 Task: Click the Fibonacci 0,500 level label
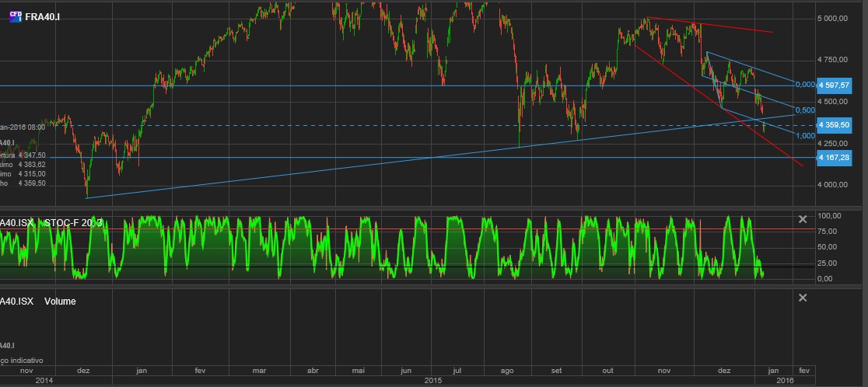pos(805,110)
